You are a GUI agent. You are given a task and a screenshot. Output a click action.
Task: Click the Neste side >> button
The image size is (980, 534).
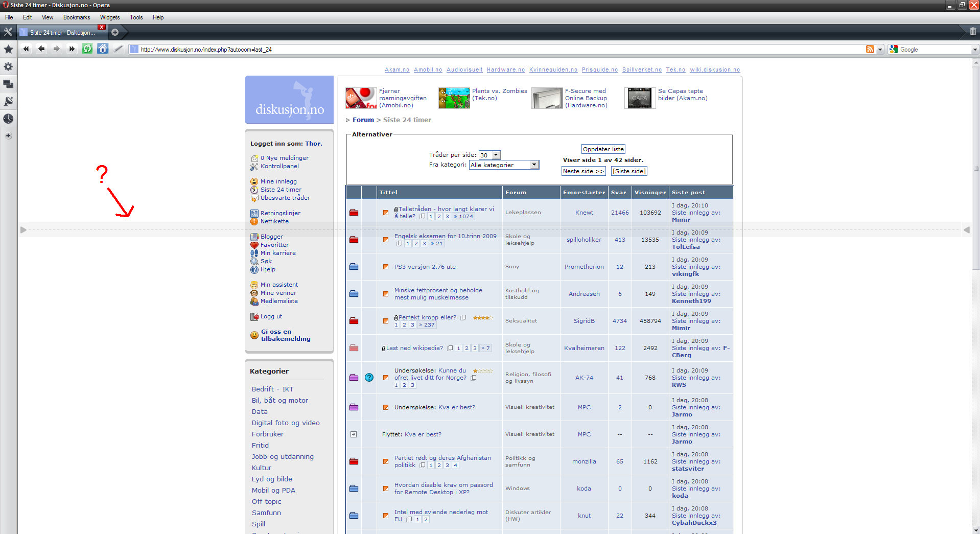coord(584,171)
